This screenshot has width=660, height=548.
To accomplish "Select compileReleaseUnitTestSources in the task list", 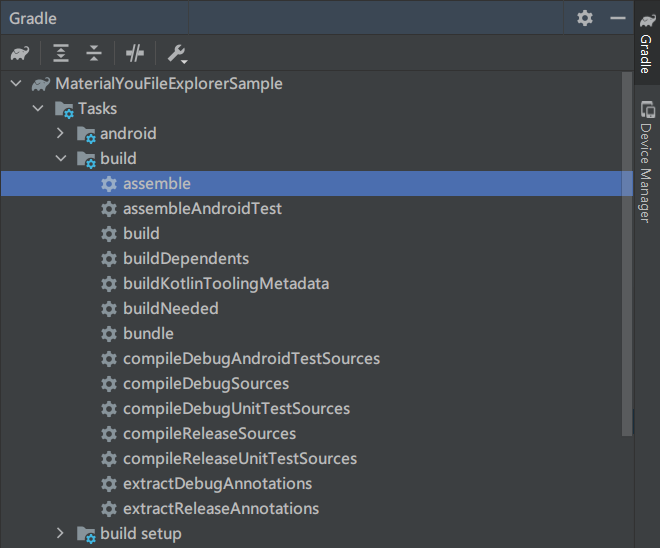I will pyautogui.click(x=239, y=459).
